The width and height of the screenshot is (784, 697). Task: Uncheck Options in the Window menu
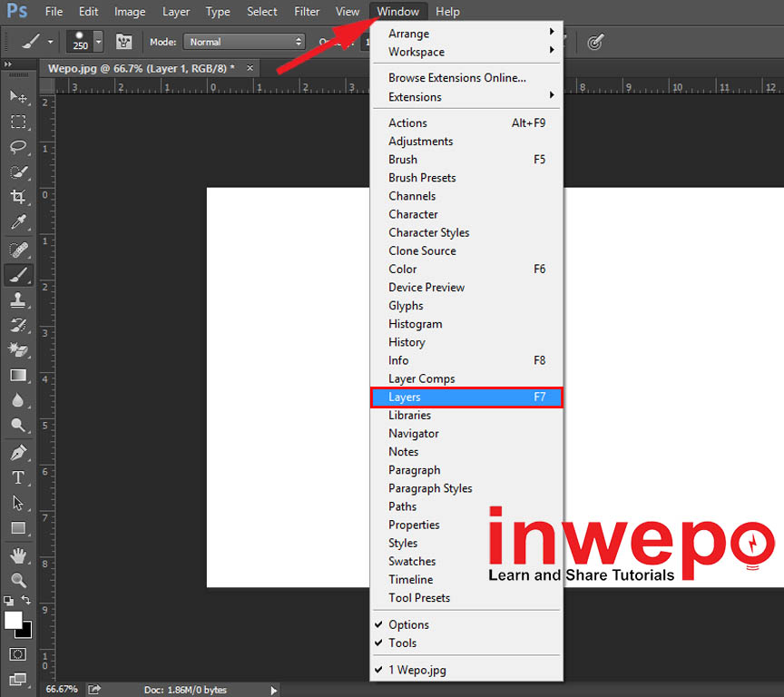point(408,624)
